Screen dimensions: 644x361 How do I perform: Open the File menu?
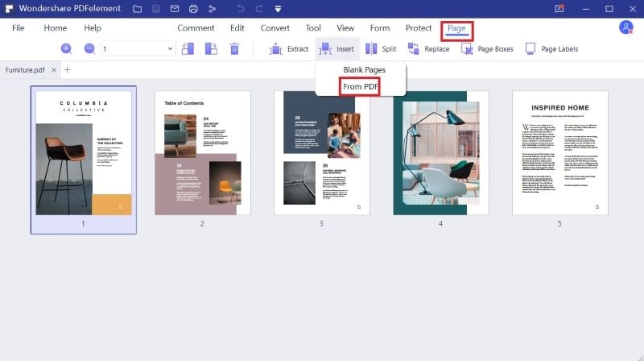point(18,28)
